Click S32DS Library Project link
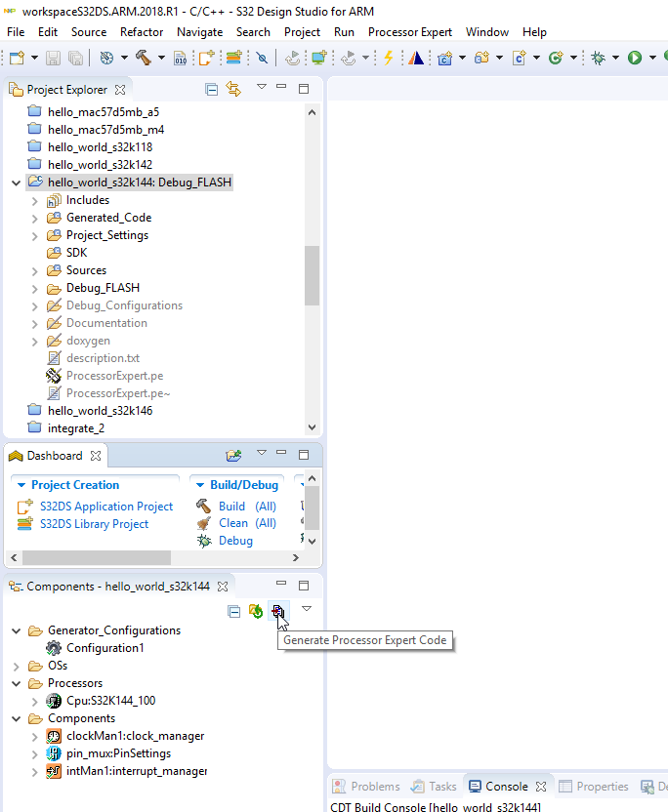This screenshot has width=668, height=812. tap(95, 524)
